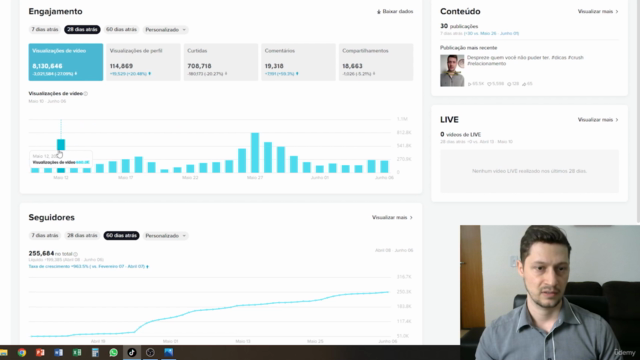Click the 114,869 profile views value
This screenshot has height=360, width=640.
pos(121,66)
